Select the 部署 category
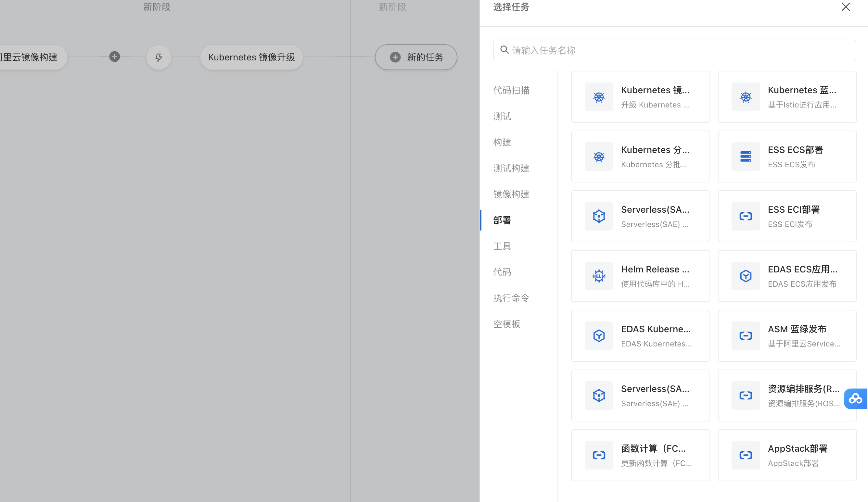The height and width of the screenshot is (502, 868). pyautogui.click(x=502, y=220)
